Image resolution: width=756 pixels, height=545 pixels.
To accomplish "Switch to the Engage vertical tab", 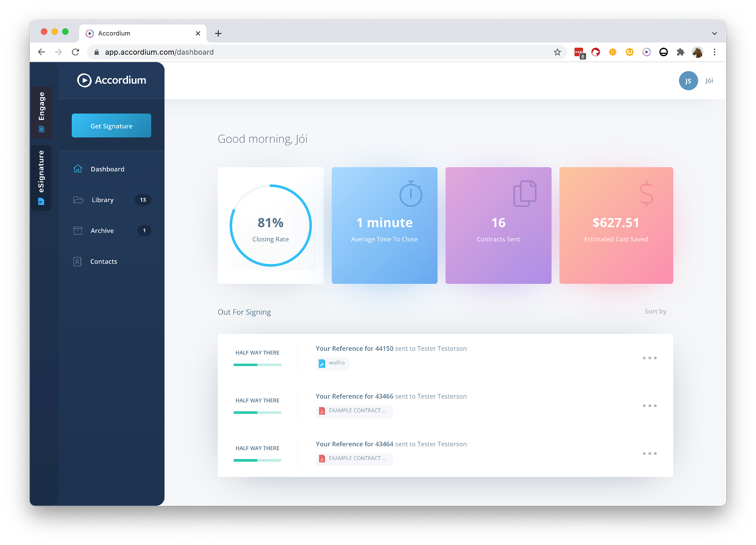I will pyautogui.click(x=42, y=112).
